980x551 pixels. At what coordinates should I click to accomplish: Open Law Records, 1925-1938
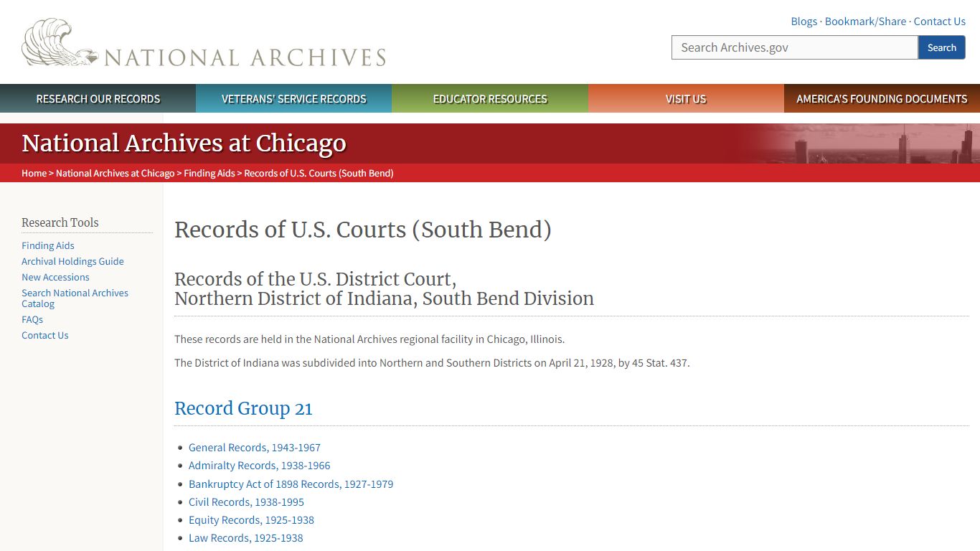[246, 537]
